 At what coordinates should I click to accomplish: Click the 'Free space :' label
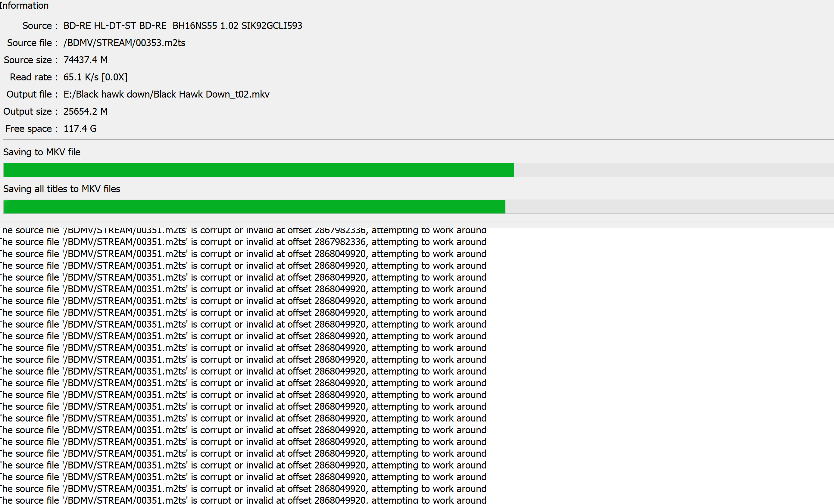pyautogui.click(x=32, y=129)
